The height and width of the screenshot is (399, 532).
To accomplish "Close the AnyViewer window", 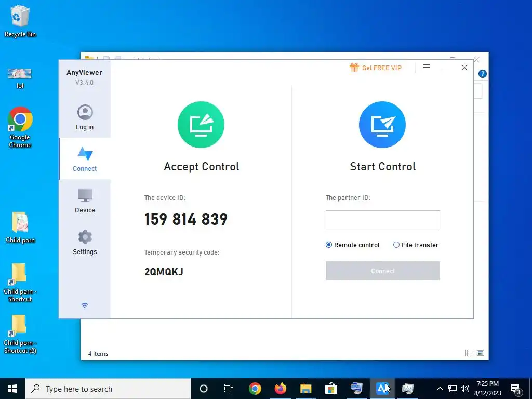I will (x=464, y=68).
